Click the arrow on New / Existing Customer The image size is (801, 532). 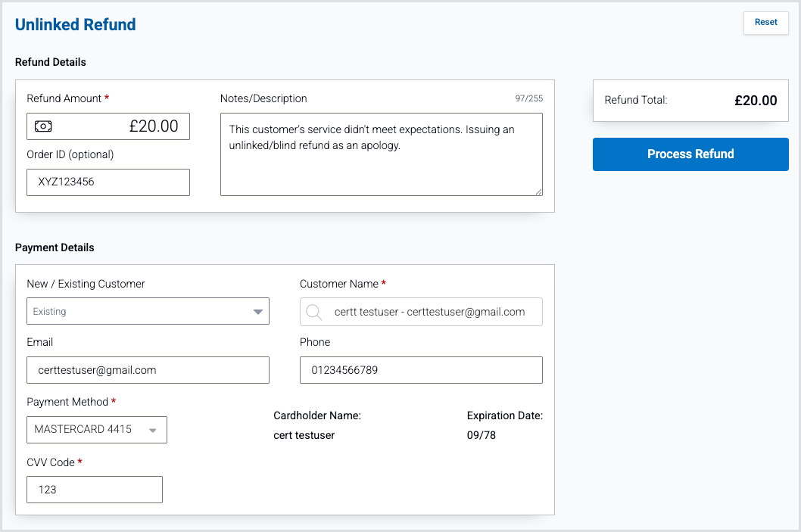tap(258, 311)
